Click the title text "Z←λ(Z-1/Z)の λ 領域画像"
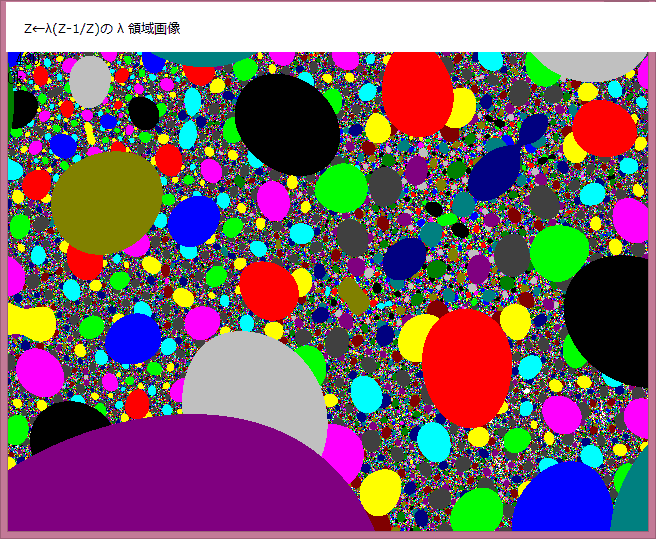This screenshot has width=656, height=539. (x=102, y=28)
